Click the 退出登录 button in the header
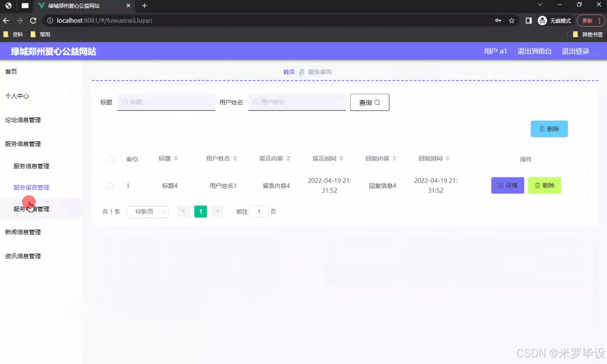The height and width of the screenshot is (364, 607). tap(575, 51)
